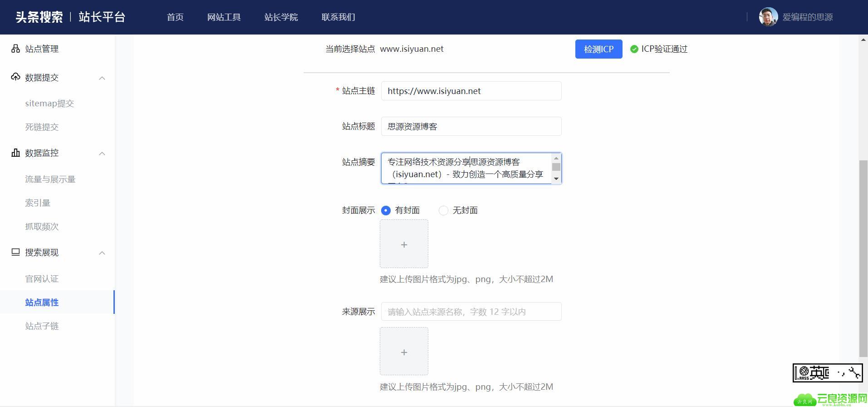868x407 pixels.
Task: Click the www.isiyuan.net current site text
Action: [412, 49]
